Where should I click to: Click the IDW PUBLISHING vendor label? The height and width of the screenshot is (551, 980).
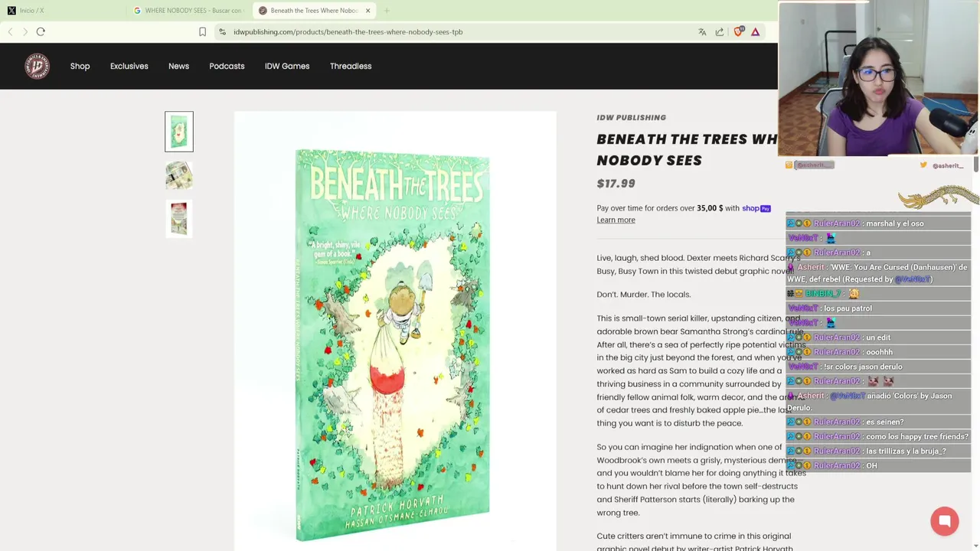[x=631, y=118]
